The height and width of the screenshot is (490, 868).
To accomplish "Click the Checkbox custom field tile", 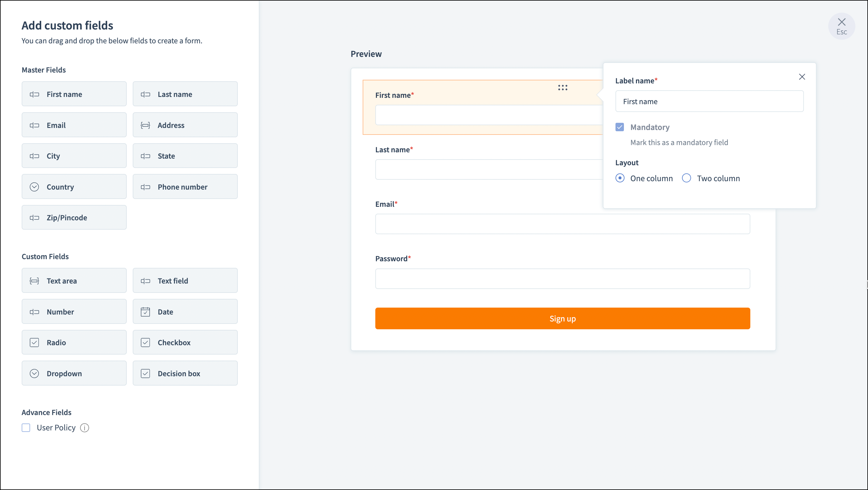I will [185, 343].
